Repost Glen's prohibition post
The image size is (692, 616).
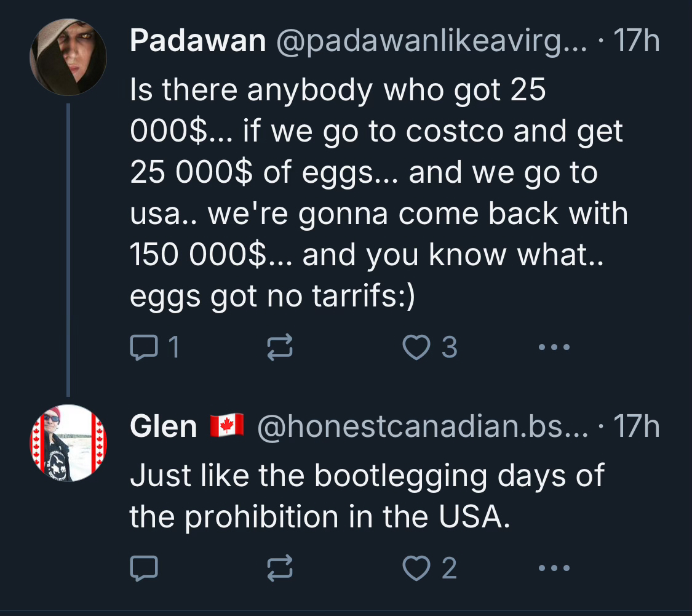point(280,569)
